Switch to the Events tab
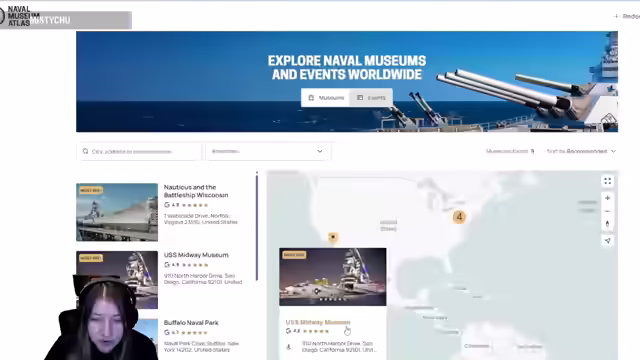Screen dimensions: 640x360 coord(371,98)
